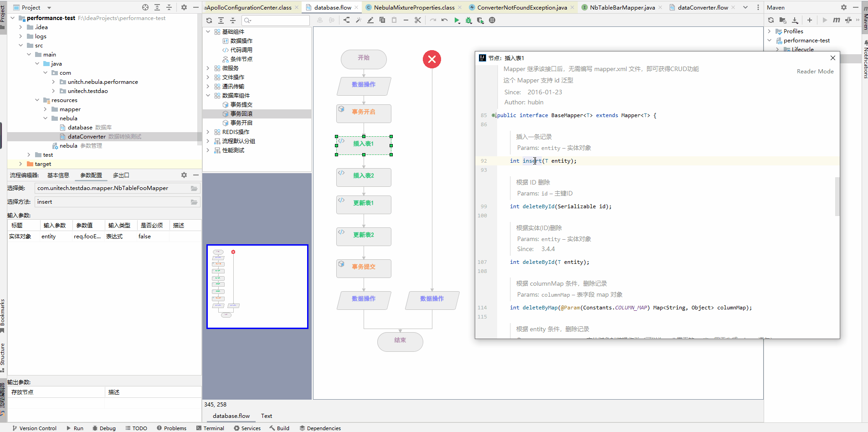Browse method with folder icon

click(x=194, y=202)
